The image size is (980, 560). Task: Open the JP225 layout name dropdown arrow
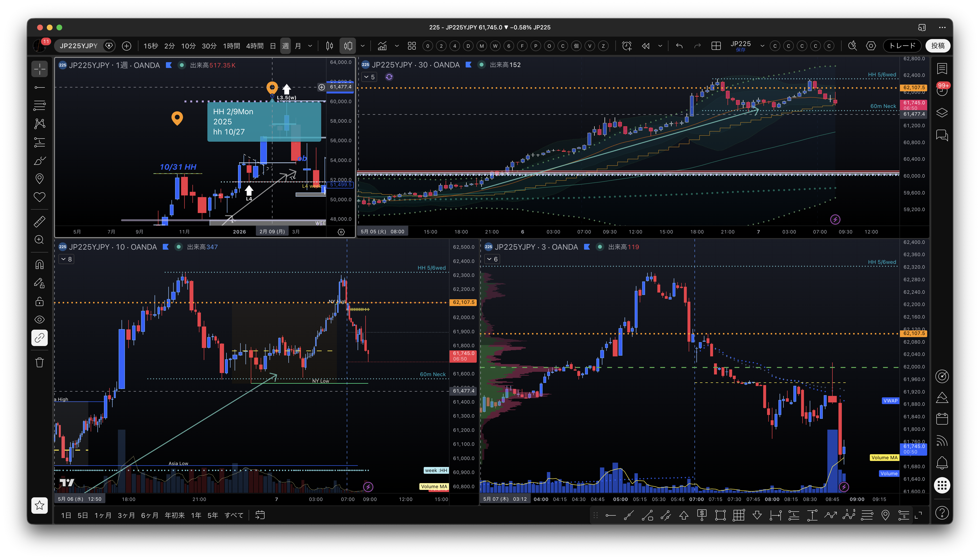tap(762, 46)
